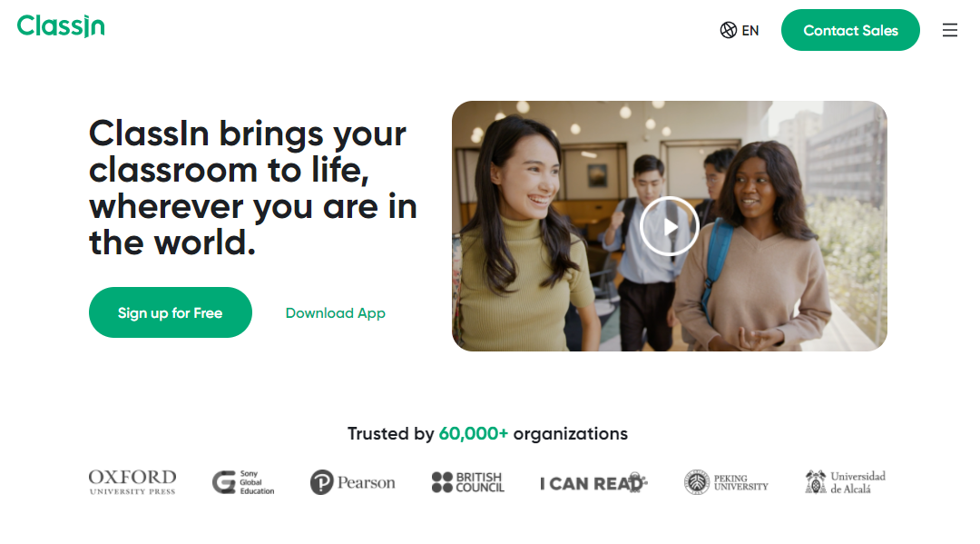Click the Pearson logo
The width and height of the screenshot is (980, 544).
pyautogui.click(x=352, y=482)
